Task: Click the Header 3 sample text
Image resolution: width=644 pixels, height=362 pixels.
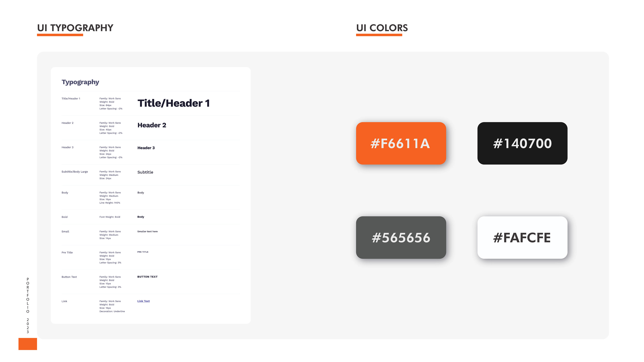Action: tap(146, 148)
